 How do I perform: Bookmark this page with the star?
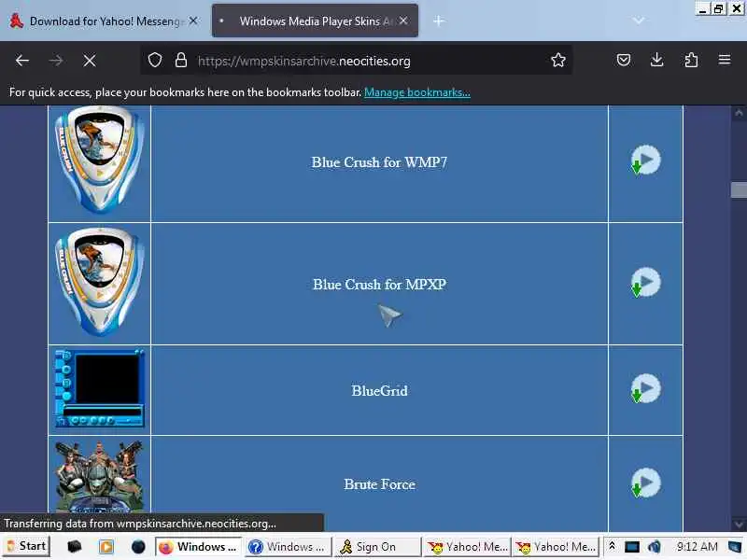coord(558,60)
